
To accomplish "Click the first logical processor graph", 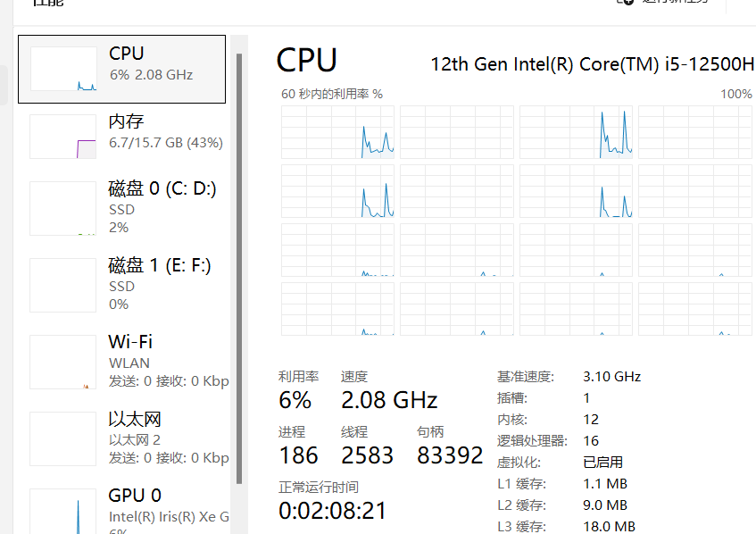I will tap(337, 132).
